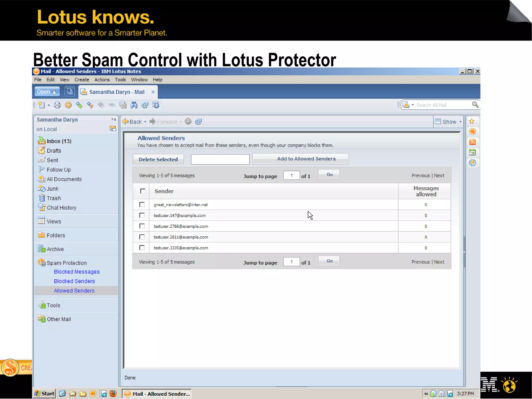Click the Internet Explorer taskbar icon
532x399 pixels.
pos(62,394)
